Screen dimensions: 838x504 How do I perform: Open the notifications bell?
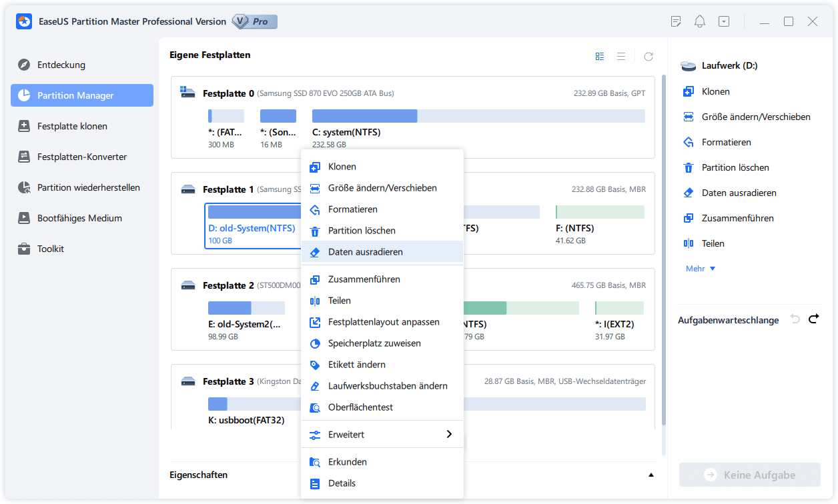700,21
